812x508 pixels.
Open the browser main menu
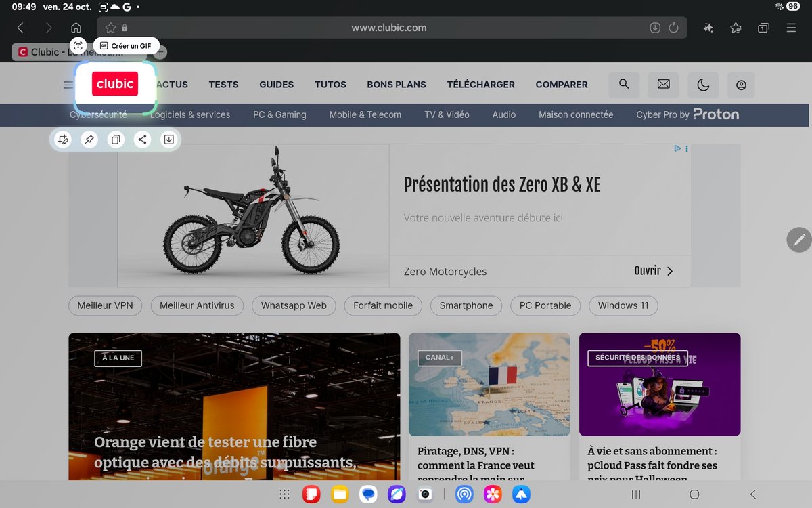click(791, 28)
